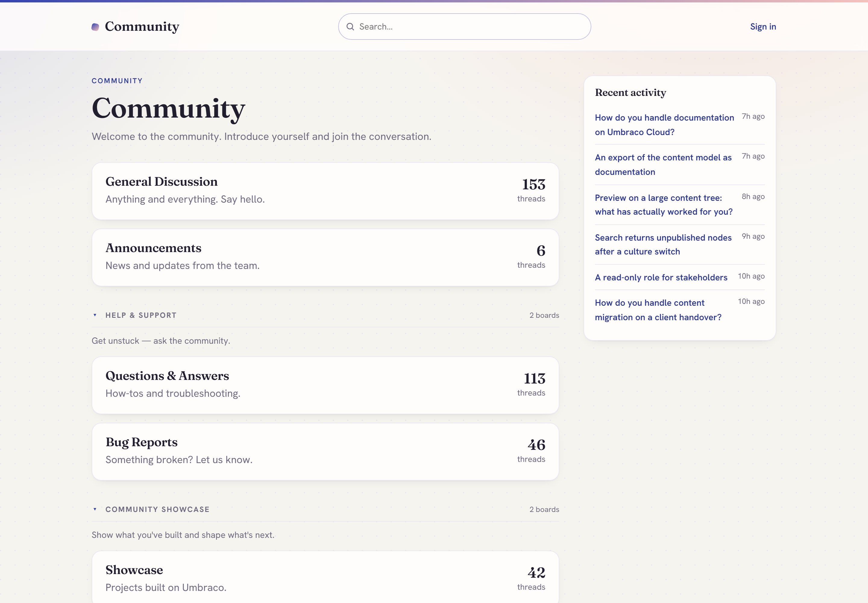Screen dimensions: 868x603
Task: Click the '8h ago' timestamp
Action: (x=753, y=197)
